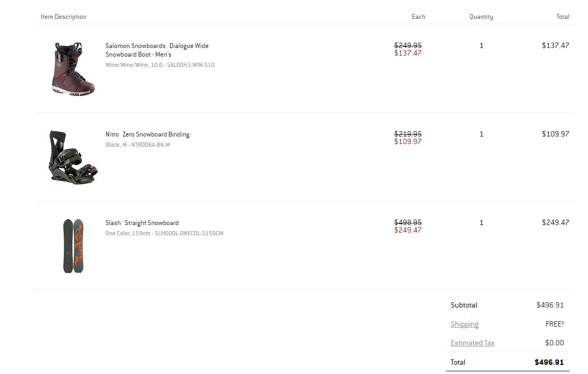
Task: Click the Total column header
Action: tap(563, 17)
